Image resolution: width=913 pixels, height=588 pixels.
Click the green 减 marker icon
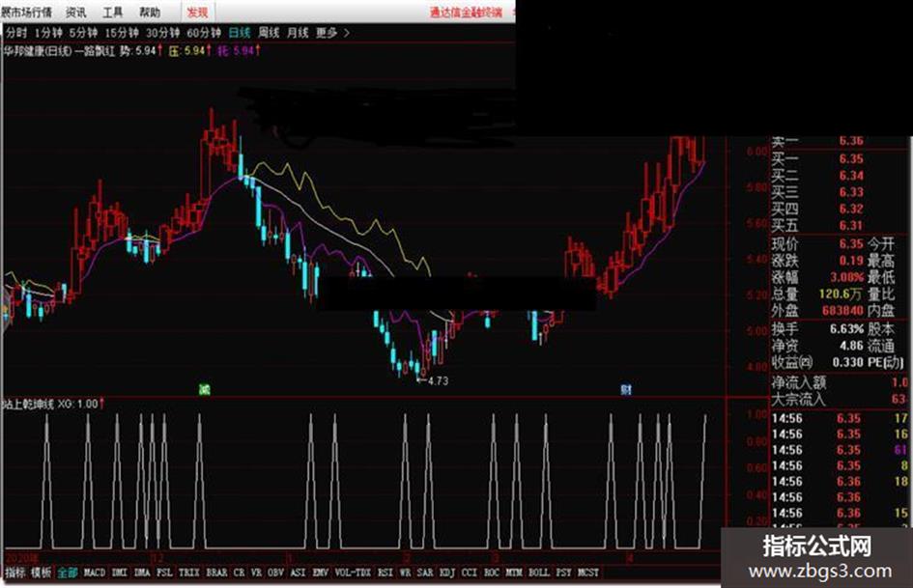(x=205, y=389)
